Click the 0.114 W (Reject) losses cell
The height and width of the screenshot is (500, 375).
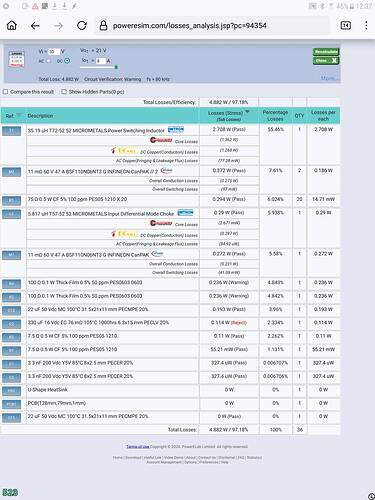229,322
